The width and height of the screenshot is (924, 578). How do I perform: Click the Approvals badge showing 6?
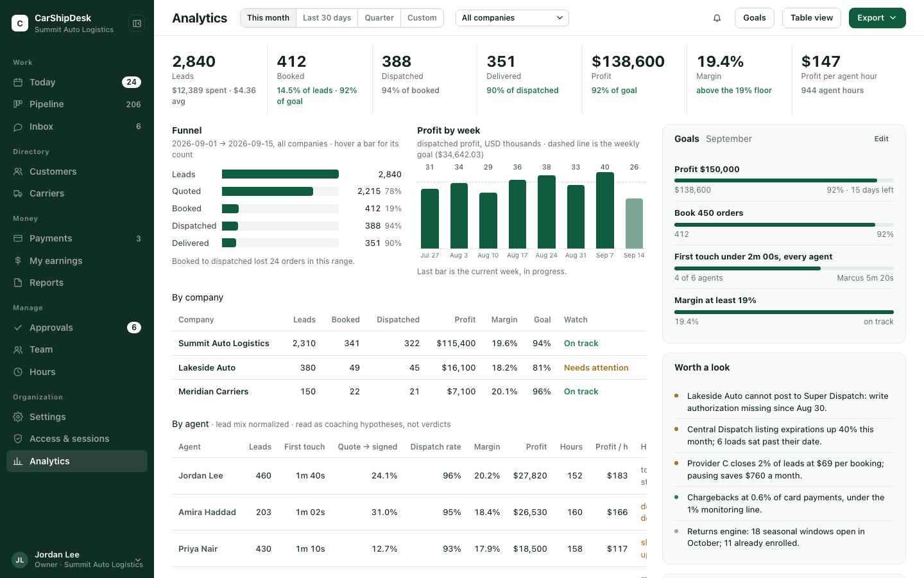pyautogui.click(x=134, y=328)
